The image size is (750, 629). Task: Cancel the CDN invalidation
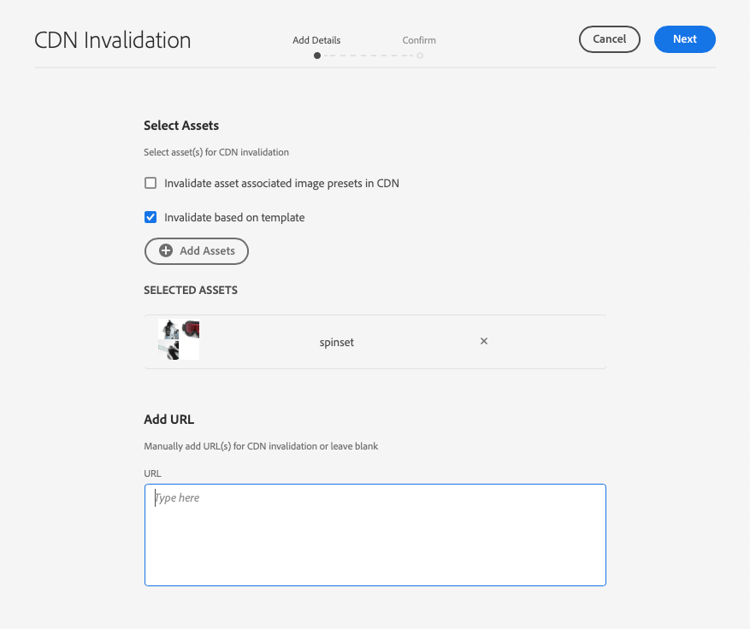click(x=609, y=39)
